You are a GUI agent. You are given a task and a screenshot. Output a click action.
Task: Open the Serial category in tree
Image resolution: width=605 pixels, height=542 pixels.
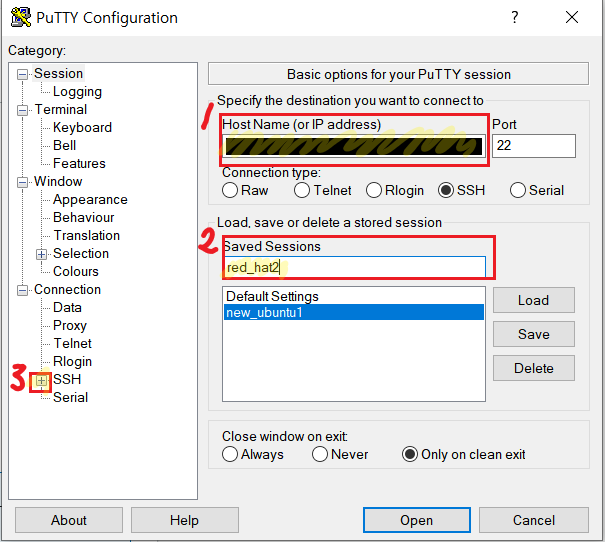pos(70,397)
